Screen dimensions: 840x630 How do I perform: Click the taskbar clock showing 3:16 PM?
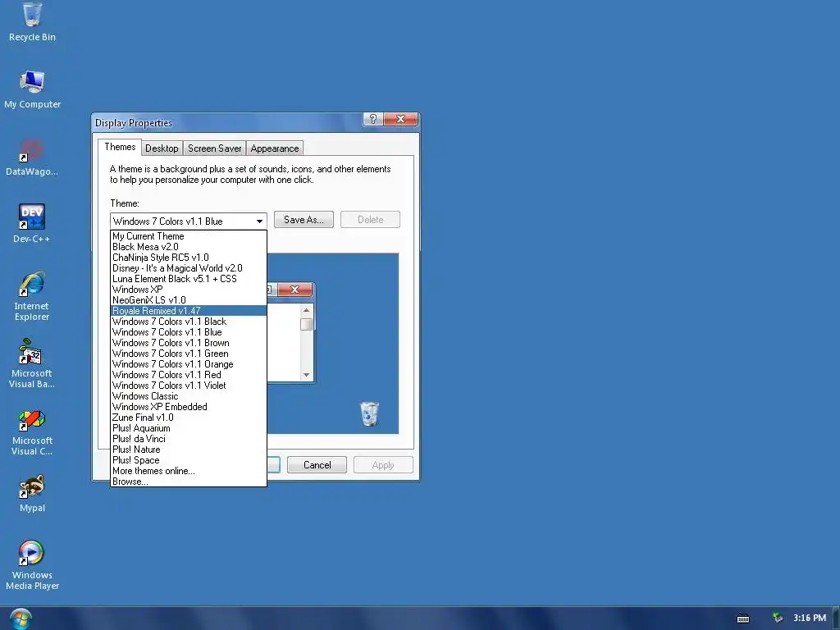tap(810, 619)
